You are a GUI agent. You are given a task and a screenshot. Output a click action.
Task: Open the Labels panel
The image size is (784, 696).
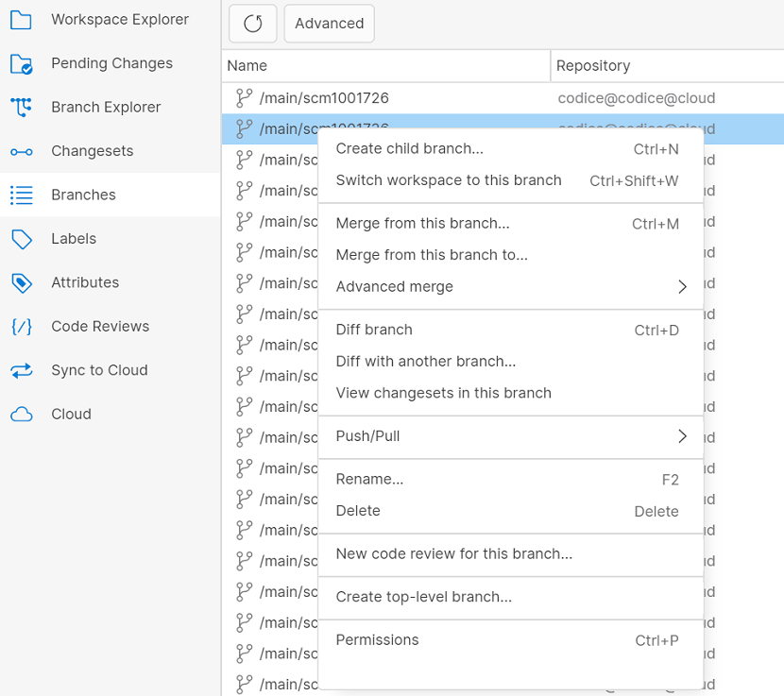(74, 239)
